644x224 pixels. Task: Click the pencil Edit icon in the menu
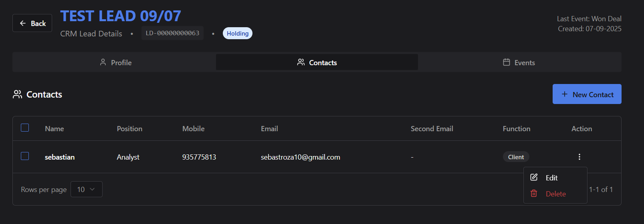[534, 177]
